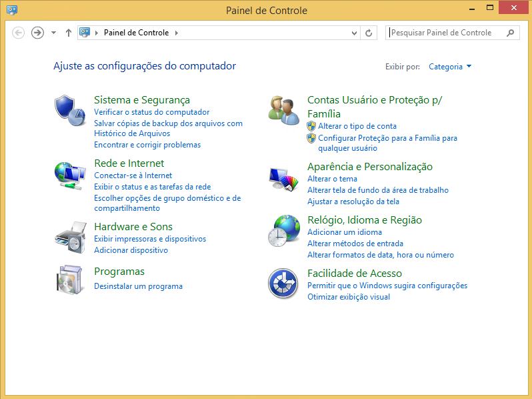Open Encontrar e corrigir problemas

147,145
